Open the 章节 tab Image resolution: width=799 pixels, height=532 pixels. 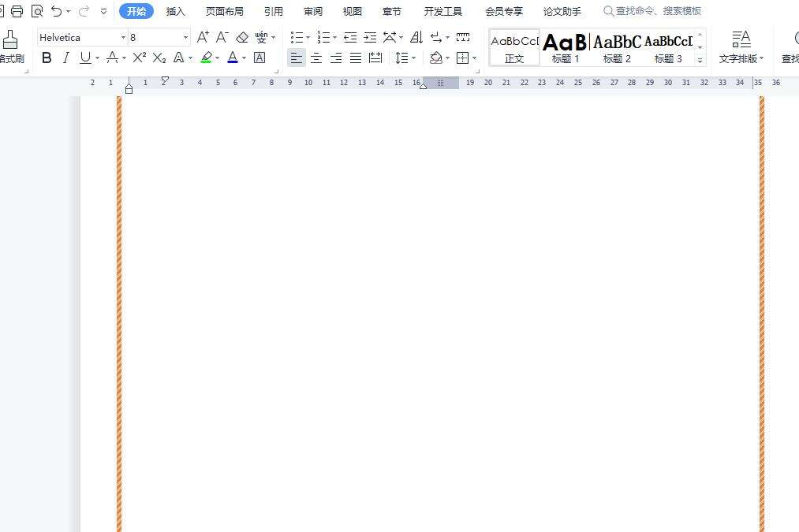391,11
